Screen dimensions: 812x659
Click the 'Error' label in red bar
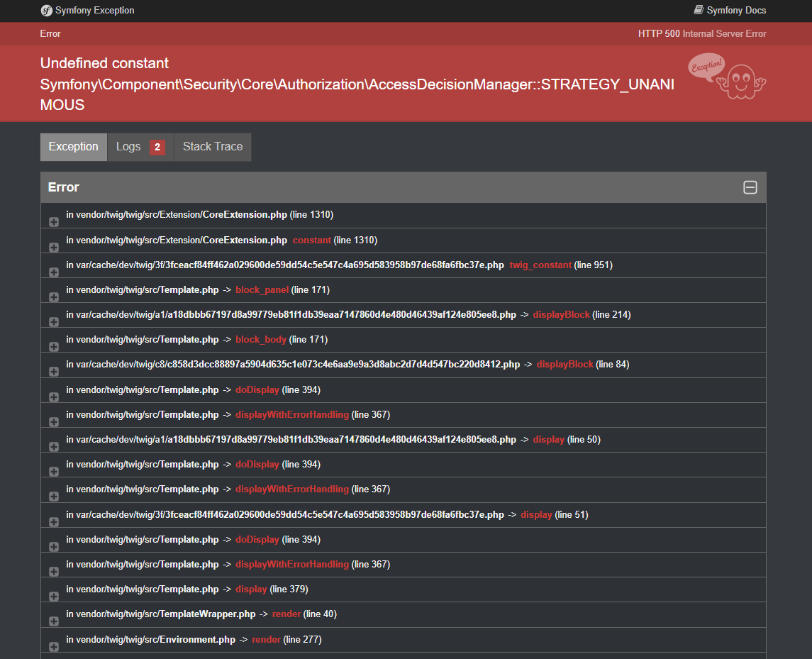point(50,33)
